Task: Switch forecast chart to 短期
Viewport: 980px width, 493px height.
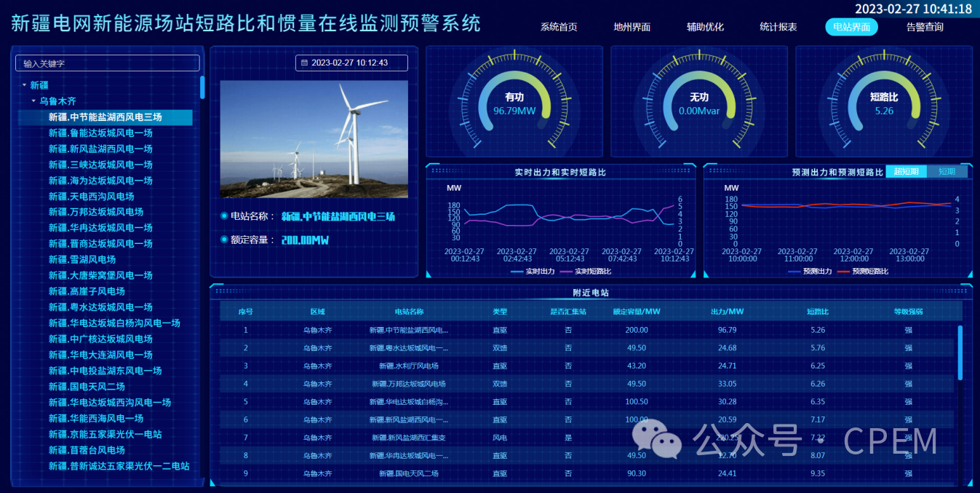Action: point(947,172)
